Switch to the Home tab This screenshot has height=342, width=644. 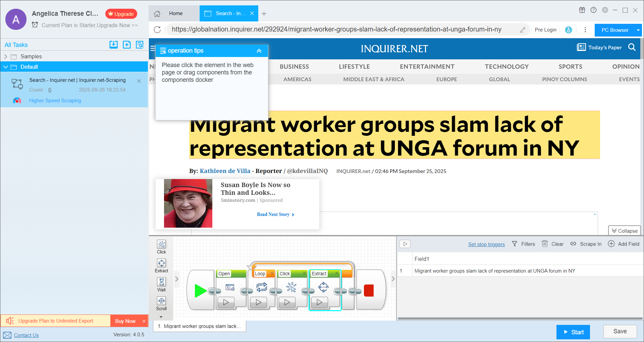(x=174, y=13)
